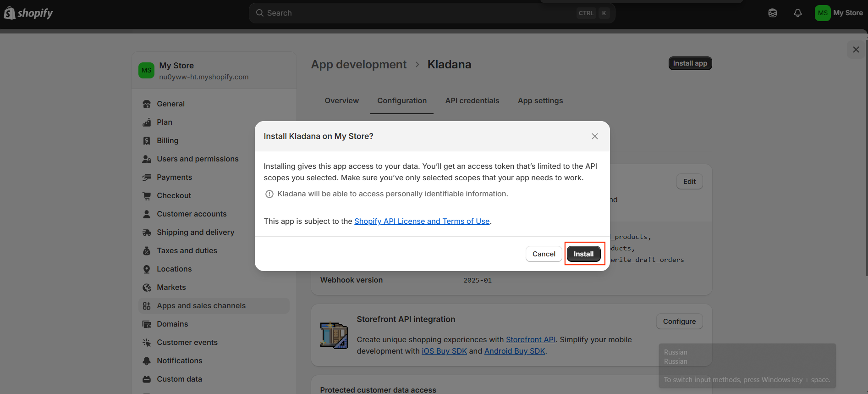This screenshot has height=394, width=868.
Task: Open Customer events settings
Action: coord(214,343)
